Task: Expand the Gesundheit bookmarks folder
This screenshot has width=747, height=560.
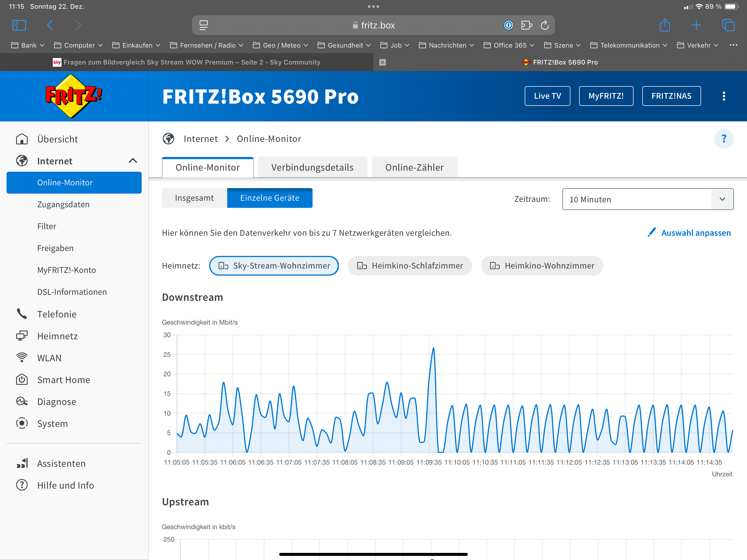Action: point(345,45)
